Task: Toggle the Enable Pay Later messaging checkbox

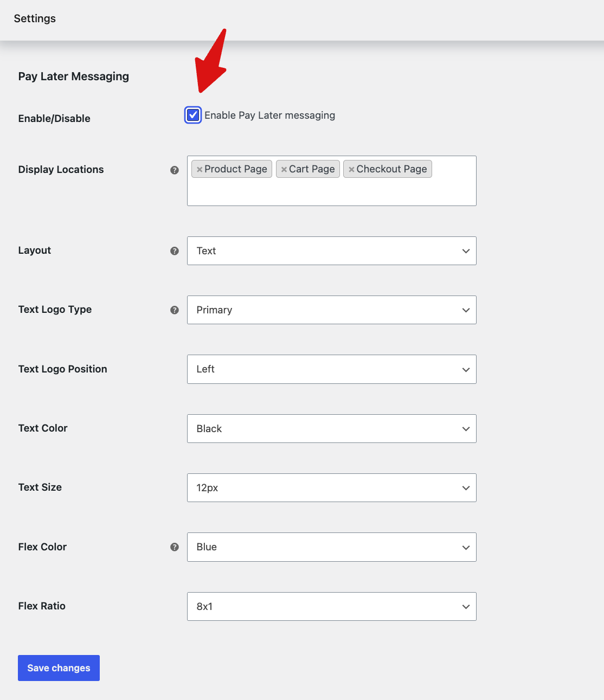Action: pos(193,115)
